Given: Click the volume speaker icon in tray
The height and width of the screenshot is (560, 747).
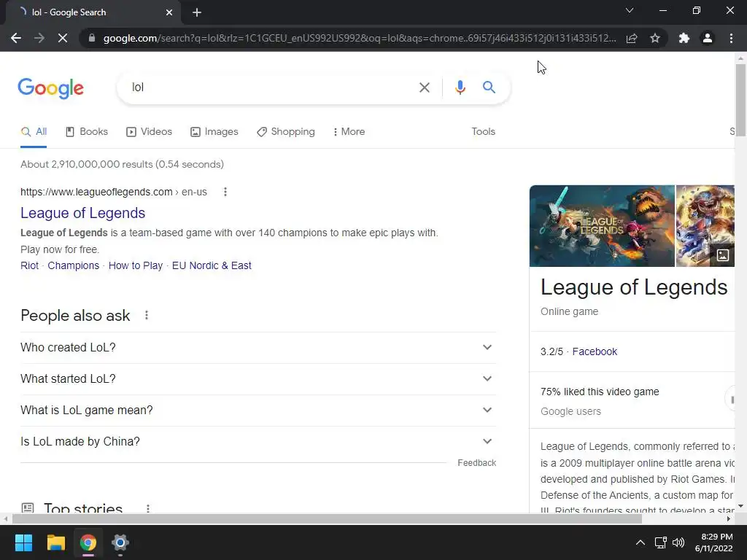Looking at the screenshot, I should (x=678, y=542).
